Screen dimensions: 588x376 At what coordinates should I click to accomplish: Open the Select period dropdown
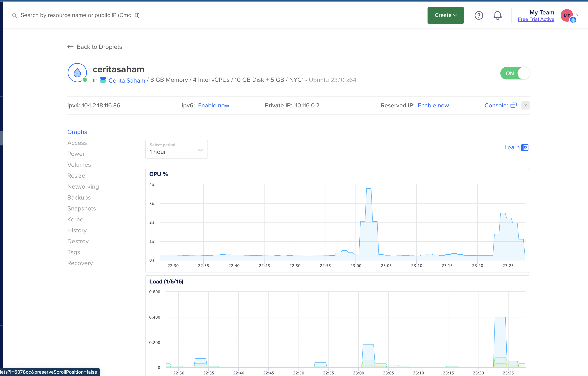pos(176,149)
